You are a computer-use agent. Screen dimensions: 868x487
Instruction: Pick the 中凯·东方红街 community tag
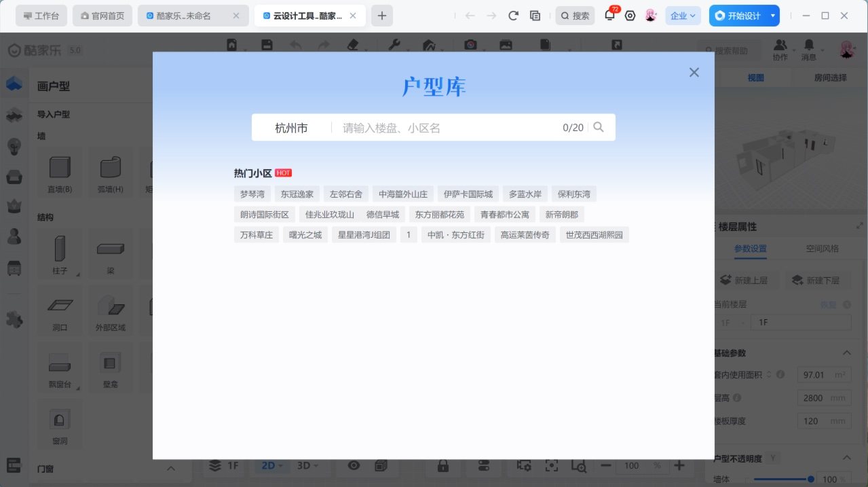click(456, 235)
